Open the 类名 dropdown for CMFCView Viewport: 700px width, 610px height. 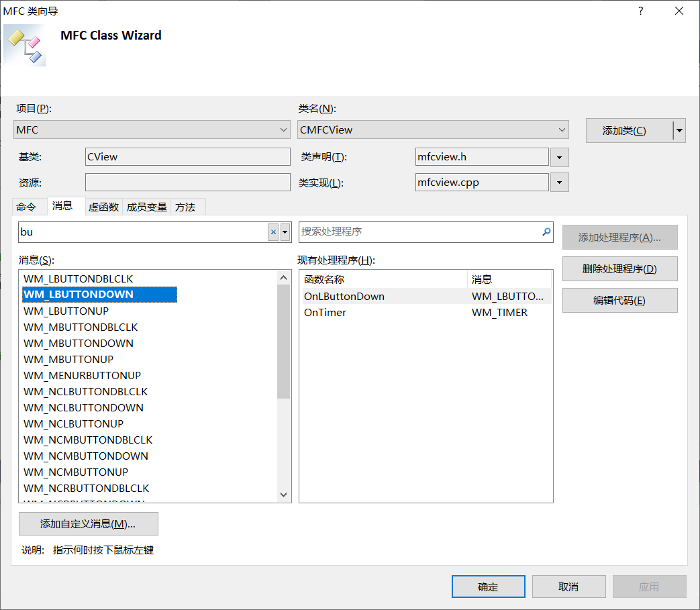click(x=561, y=130)
